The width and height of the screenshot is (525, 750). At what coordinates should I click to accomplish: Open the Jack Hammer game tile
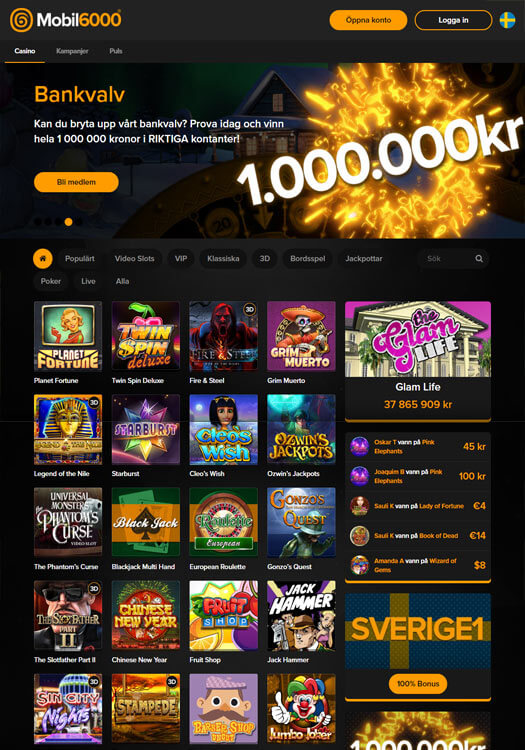point(301,616)
